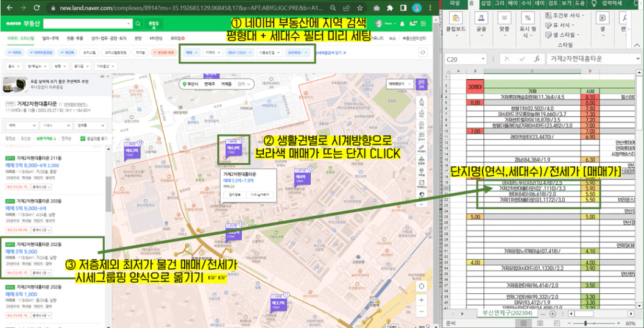The height and width of the screenshot is (328, 644).
Task: Open Excel font (글꼴) group icon
Action: [481, 18]
